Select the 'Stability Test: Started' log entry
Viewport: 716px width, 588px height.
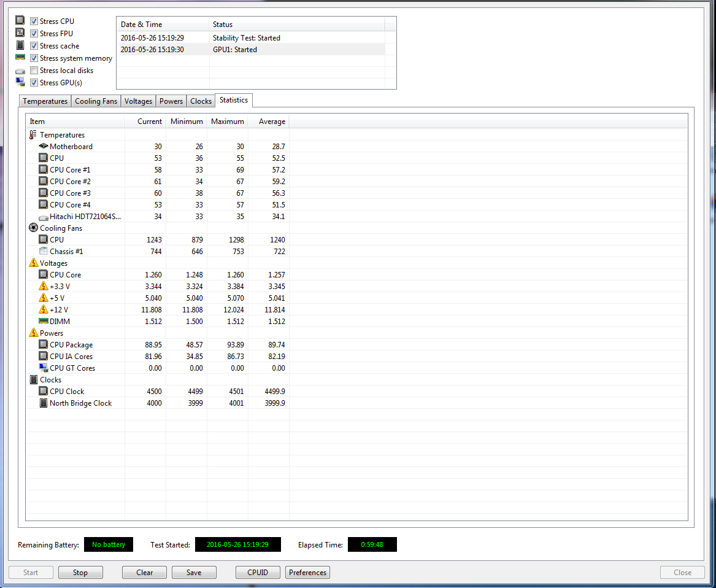(x=251, y=38)
